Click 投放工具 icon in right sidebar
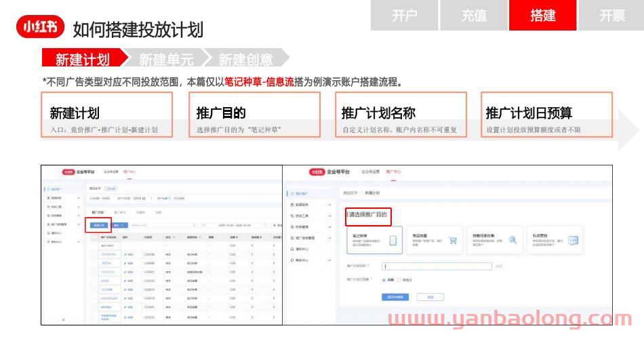The image size is (644, 339). tap(292, 216)
